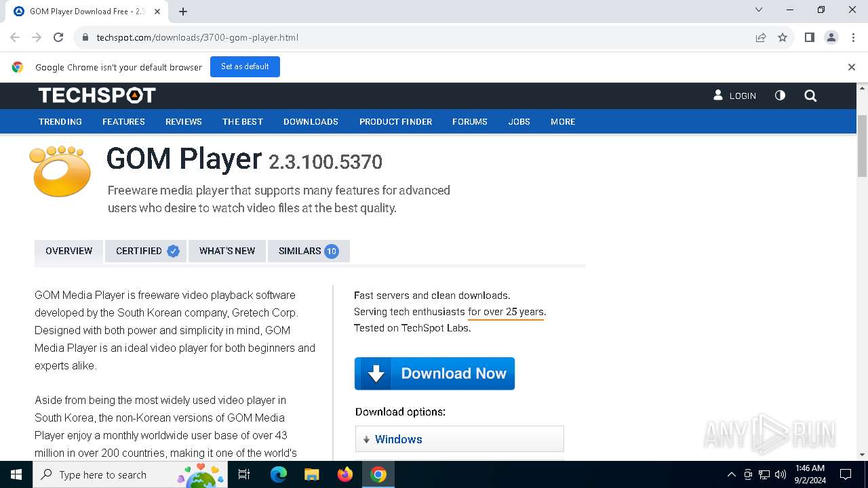This screenshot has width=868, height=488.
Task: Click the share page icon
Action: [761, 37]
